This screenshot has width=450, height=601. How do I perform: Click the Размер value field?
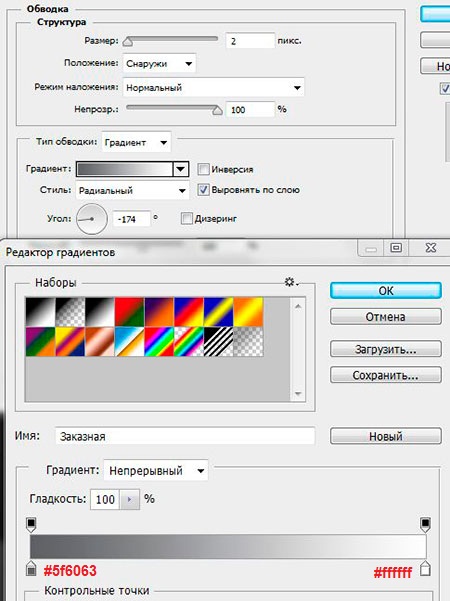[x=250, y=41]
